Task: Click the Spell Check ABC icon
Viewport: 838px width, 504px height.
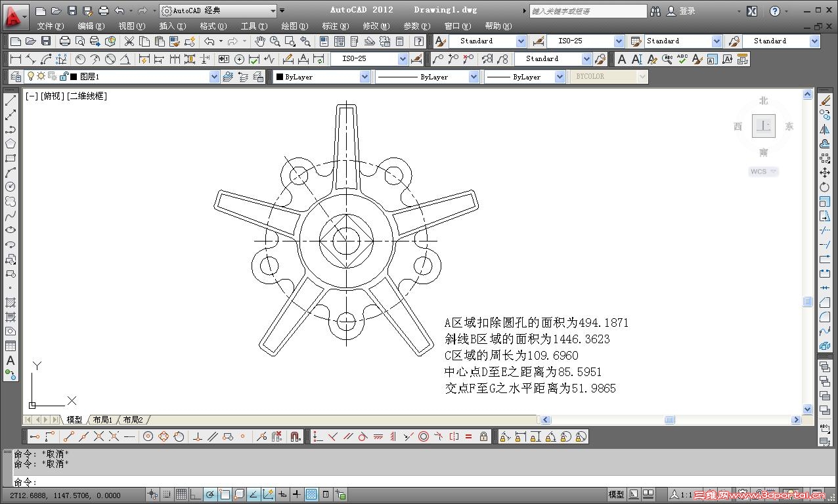Action: [x=682, y=59]
